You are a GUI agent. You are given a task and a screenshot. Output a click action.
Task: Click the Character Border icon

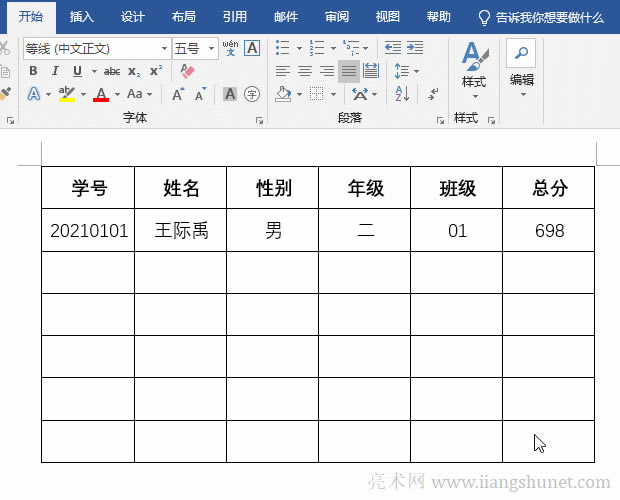point(252,48)
